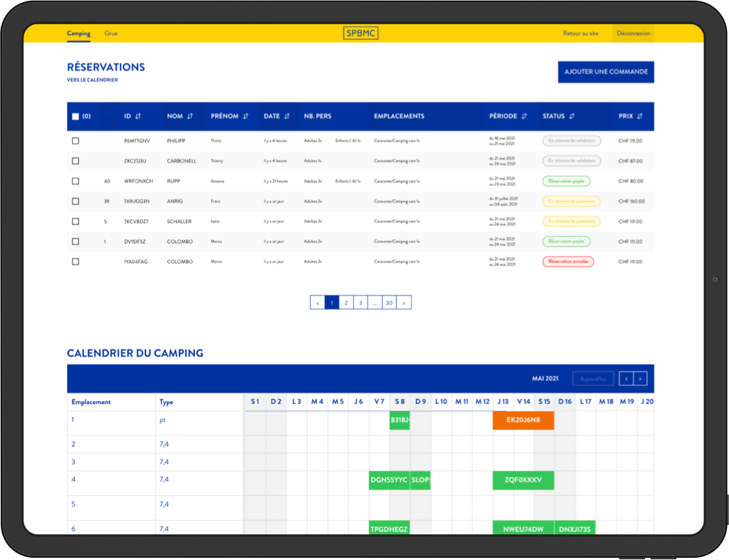
Task: Open orange EK20J6N8 booking in calendar
Action: point(523,420)
